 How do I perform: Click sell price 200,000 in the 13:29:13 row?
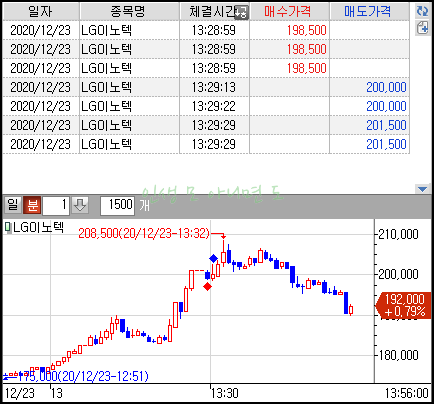pyautogui.click(x=386, y=87)
